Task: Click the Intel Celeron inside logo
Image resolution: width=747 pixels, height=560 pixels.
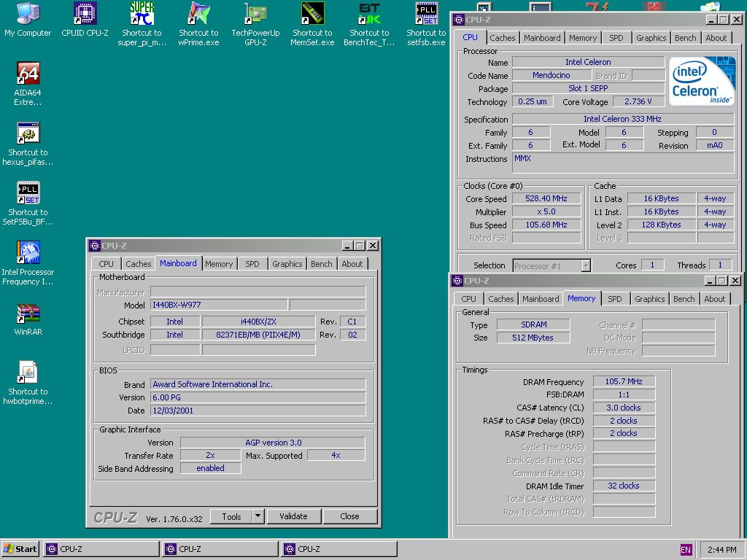Action: coord(701,82)
